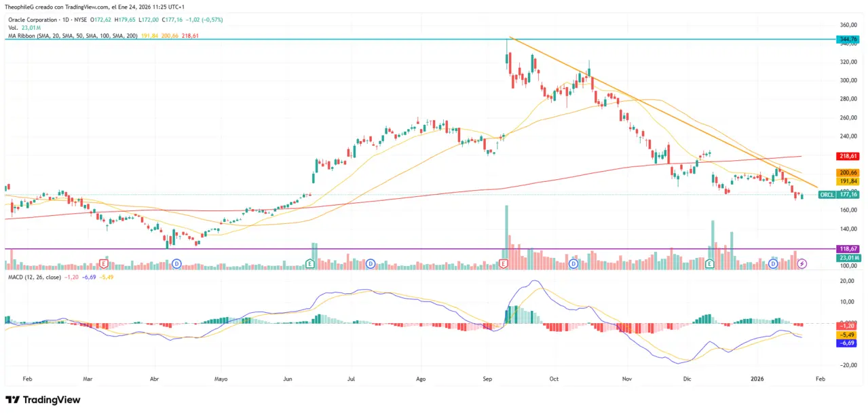Select the March earnings E marker
Screen dimensions: 868x414
[104, 263]
